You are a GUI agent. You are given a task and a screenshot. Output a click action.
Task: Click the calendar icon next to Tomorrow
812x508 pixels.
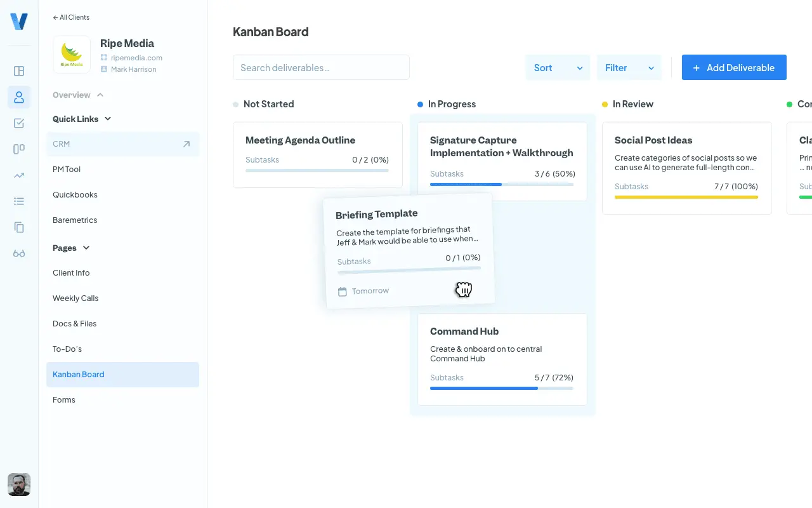tap(343, 292)
